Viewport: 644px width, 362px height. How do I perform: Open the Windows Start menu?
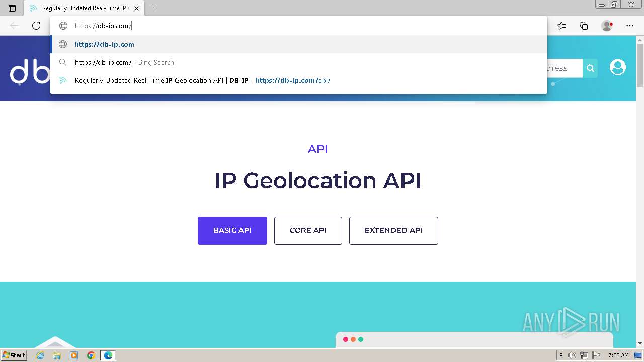pyautogui.click(x=14, y=355)
